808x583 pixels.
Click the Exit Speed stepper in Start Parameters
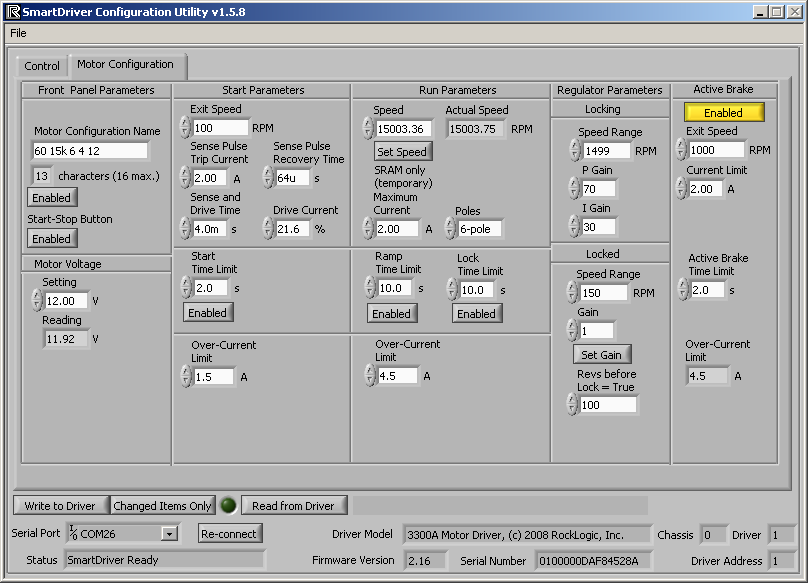coord(184,128)
